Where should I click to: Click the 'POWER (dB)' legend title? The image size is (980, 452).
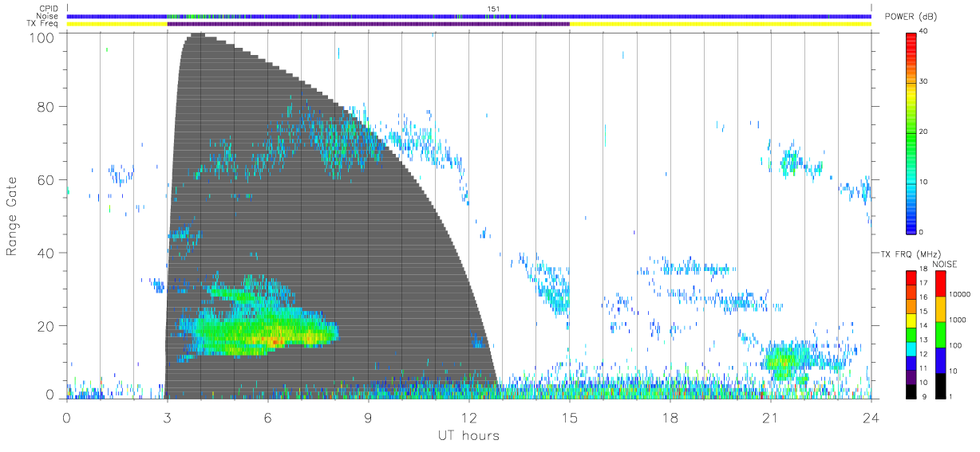click(911, 17)
